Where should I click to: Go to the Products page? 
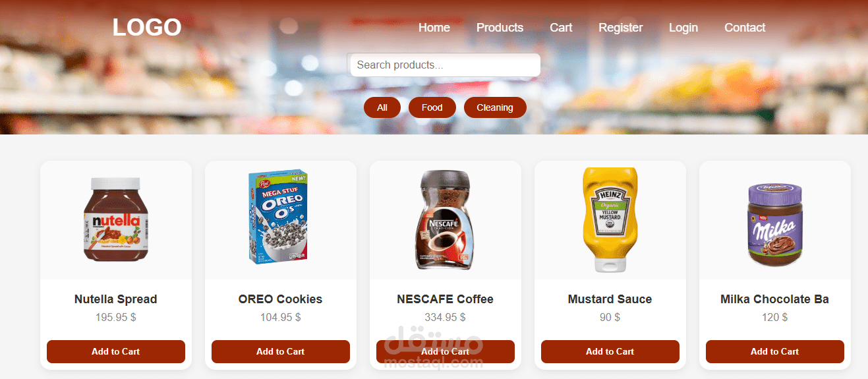500,28
